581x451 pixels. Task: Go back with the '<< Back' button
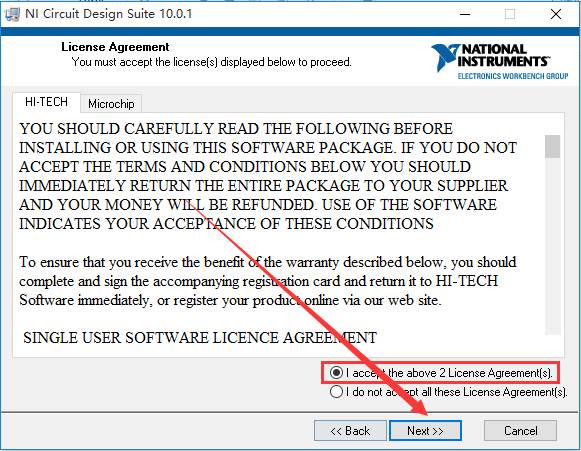(350, 431)
